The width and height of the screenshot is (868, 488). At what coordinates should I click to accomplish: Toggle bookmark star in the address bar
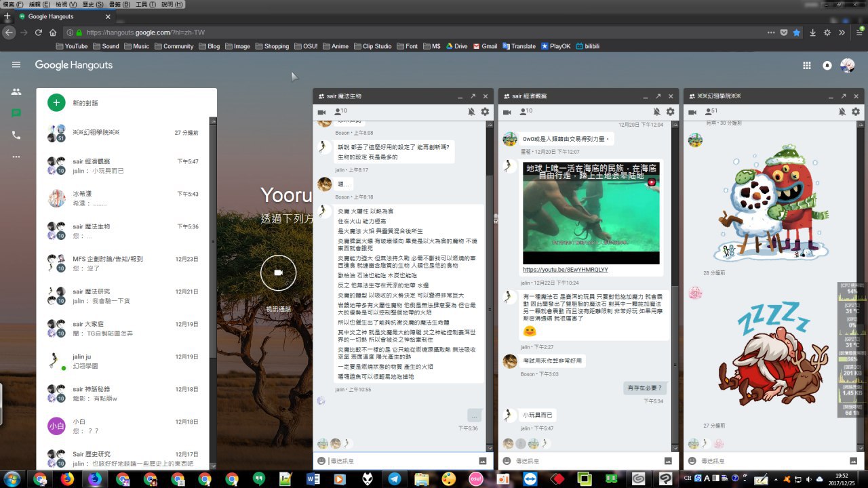coord(797,33)
